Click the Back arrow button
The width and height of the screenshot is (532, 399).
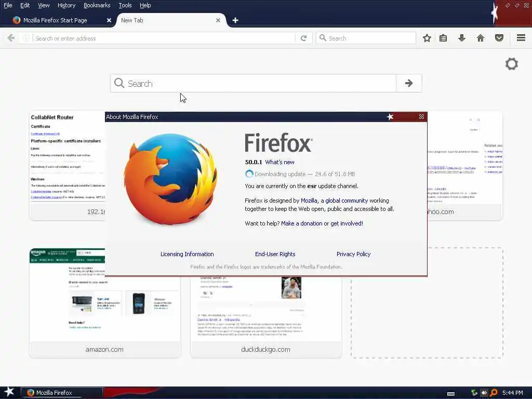click(11, 38)
